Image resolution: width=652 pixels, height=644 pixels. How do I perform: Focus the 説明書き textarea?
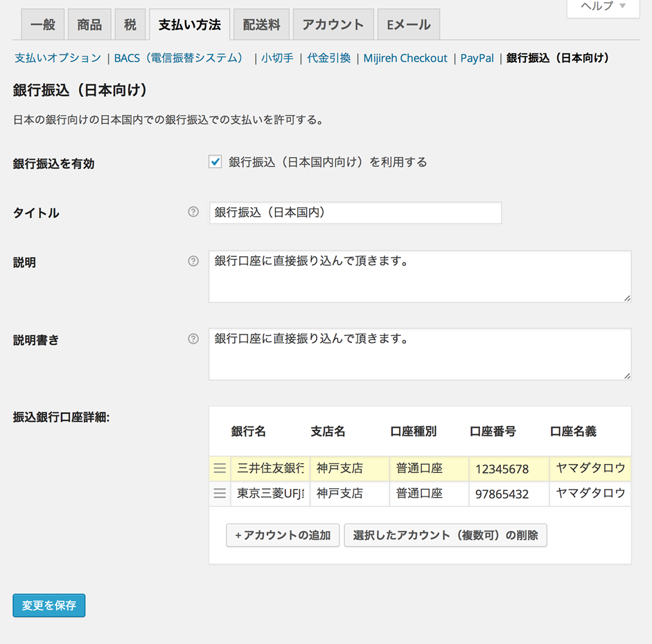[x=420, y=354]
